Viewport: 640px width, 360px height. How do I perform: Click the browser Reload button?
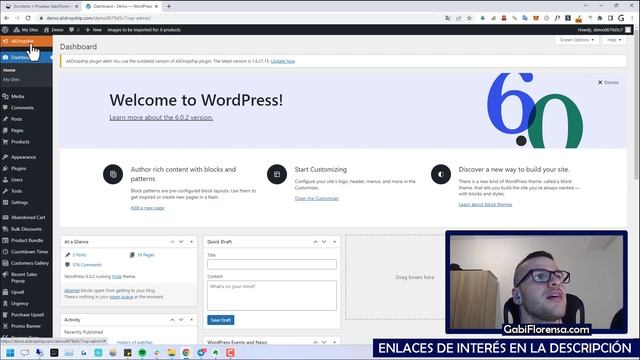point(28,18)
